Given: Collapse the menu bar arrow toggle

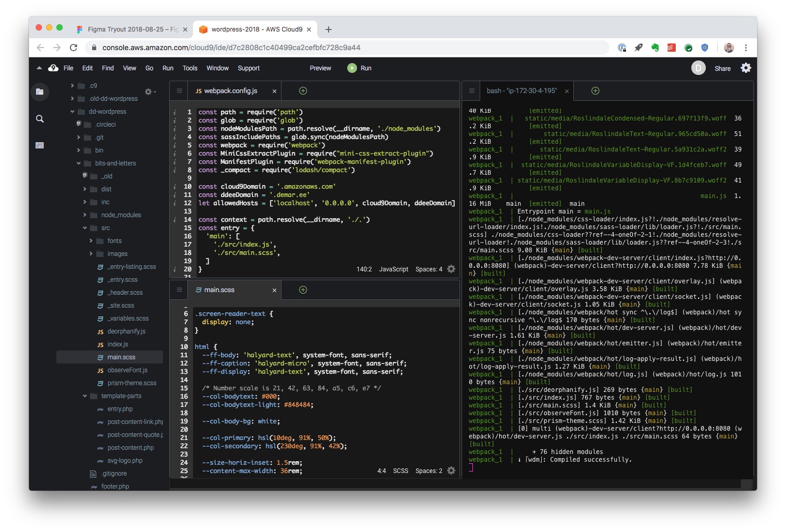Looking at the screenshot, I should click(39, 68).
